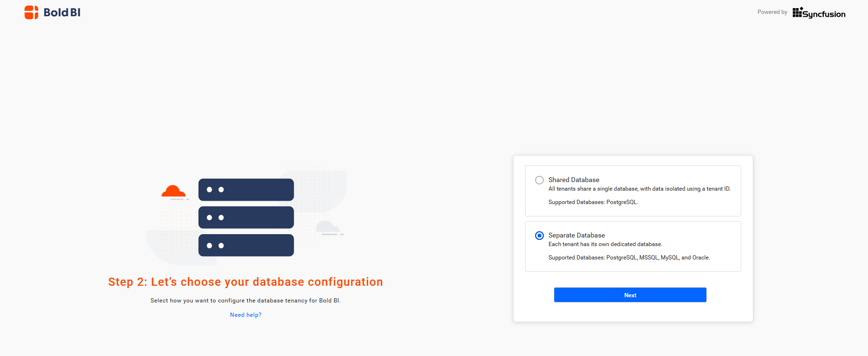Screen dimensions: 868x356
Task: Click the 'Powered by' text
Action: click(x=772, y=12)
